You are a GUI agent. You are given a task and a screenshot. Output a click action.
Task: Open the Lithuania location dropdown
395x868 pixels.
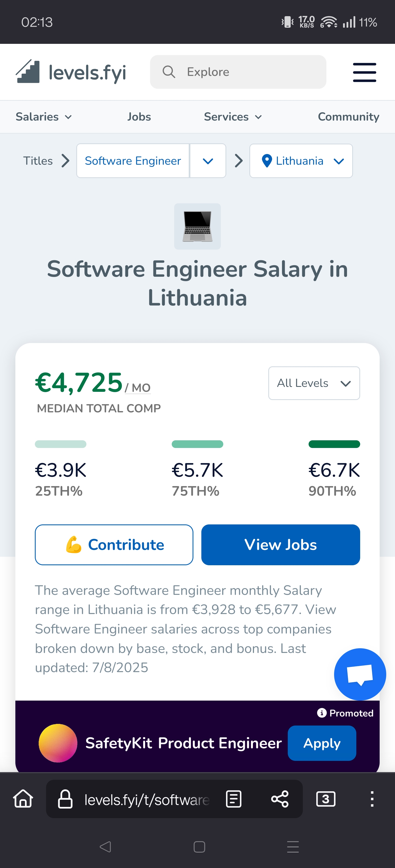pyautogui.click(x=301, y=161)
